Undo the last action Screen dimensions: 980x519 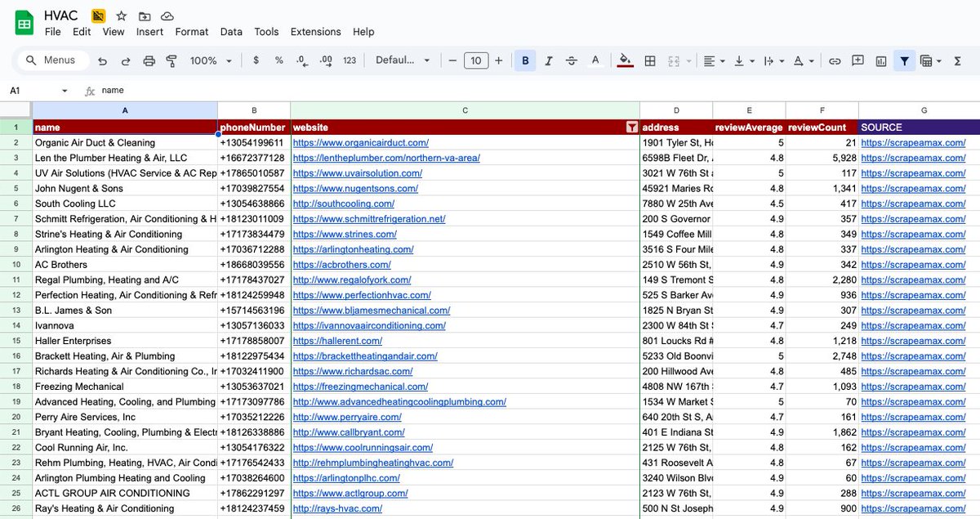(102, 60)
